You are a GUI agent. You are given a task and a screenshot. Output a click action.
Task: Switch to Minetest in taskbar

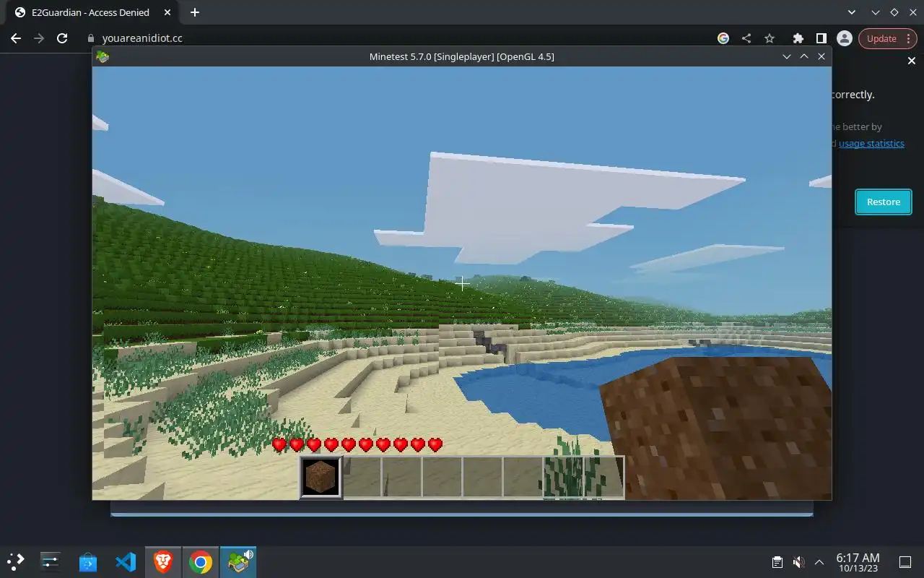tap(238, 561)
